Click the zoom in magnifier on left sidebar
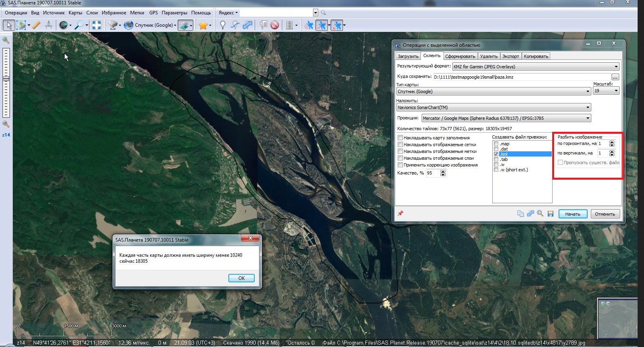 [6, 40]
